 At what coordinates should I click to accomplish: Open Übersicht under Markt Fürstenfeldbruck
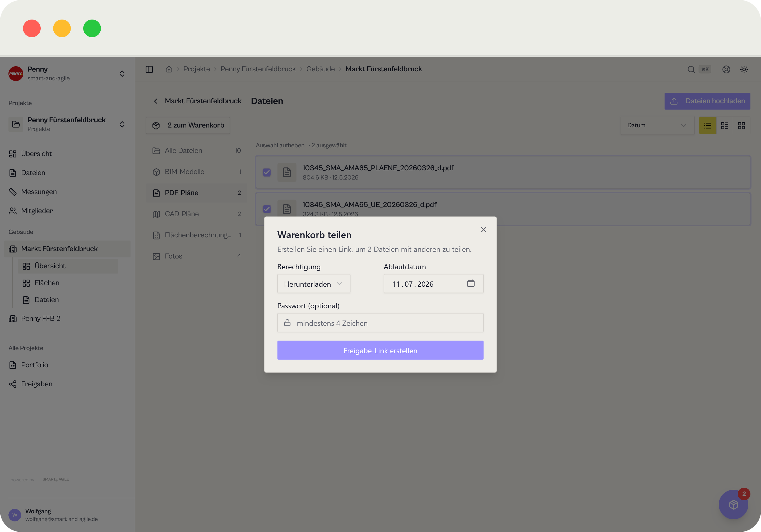click(x=68, y=266)
